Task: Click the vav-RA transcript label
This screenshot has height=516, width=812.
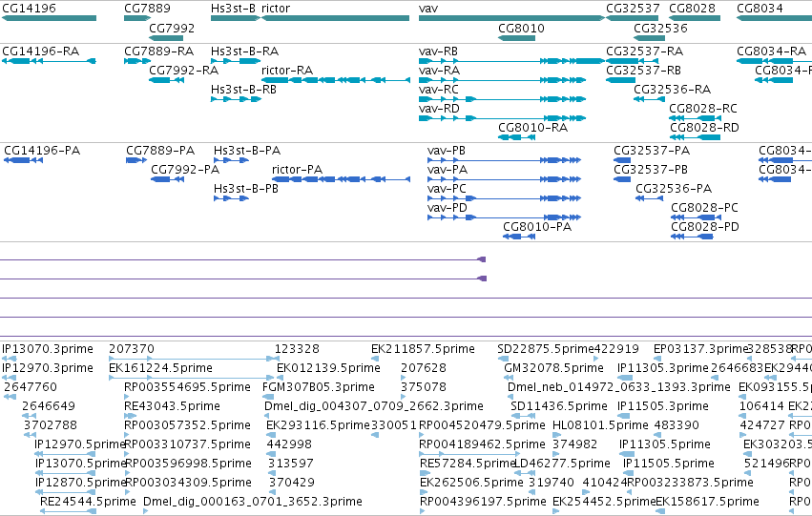Action: (439, 71)
